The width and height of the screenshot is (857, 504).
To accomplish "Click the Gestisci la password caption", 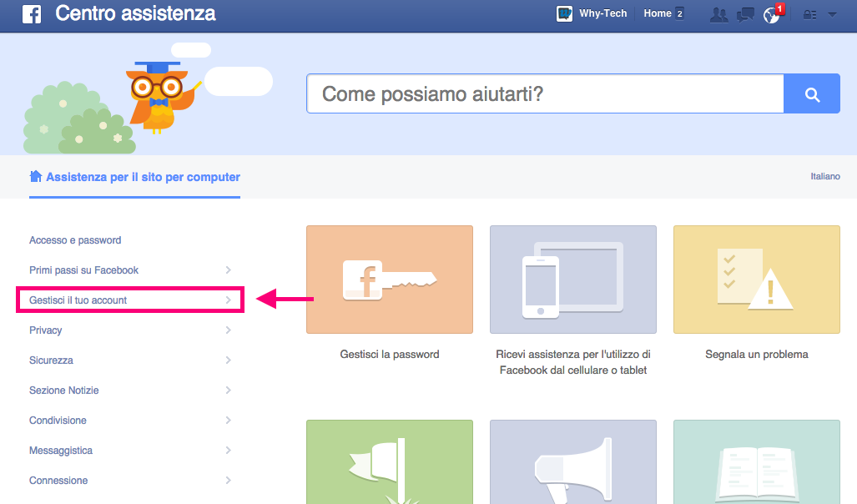I will [390, 355].
